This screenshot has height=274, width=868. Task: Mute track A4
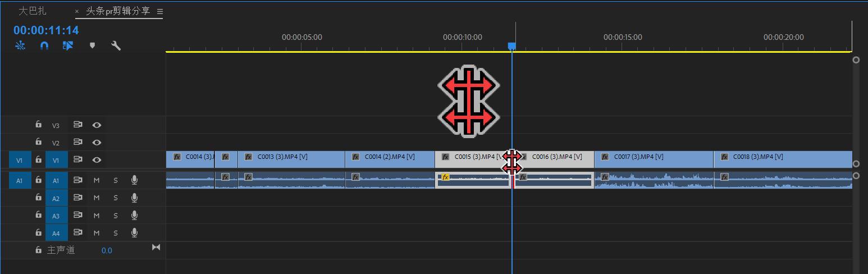pyautogui.click(x=97, y=232)
